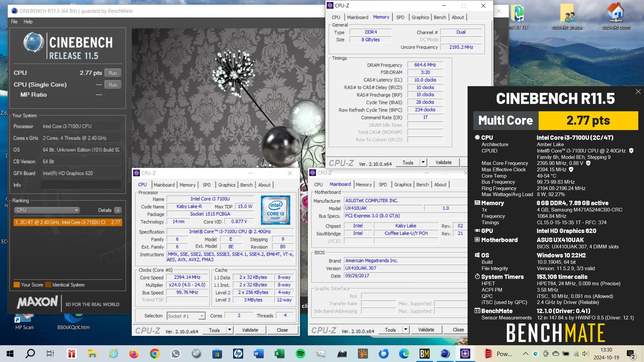Open the Cinebench File menu
Screen dimensions: 644x362
(14, 21)
